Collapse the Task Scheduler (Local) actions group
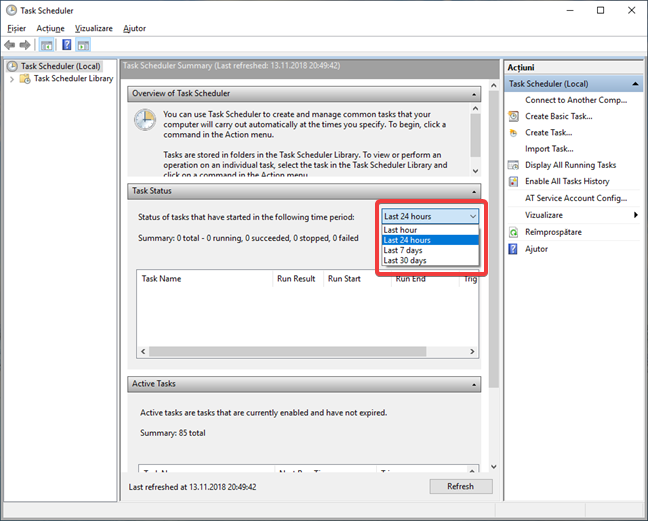The image size is (648, 521). point(635,84)
